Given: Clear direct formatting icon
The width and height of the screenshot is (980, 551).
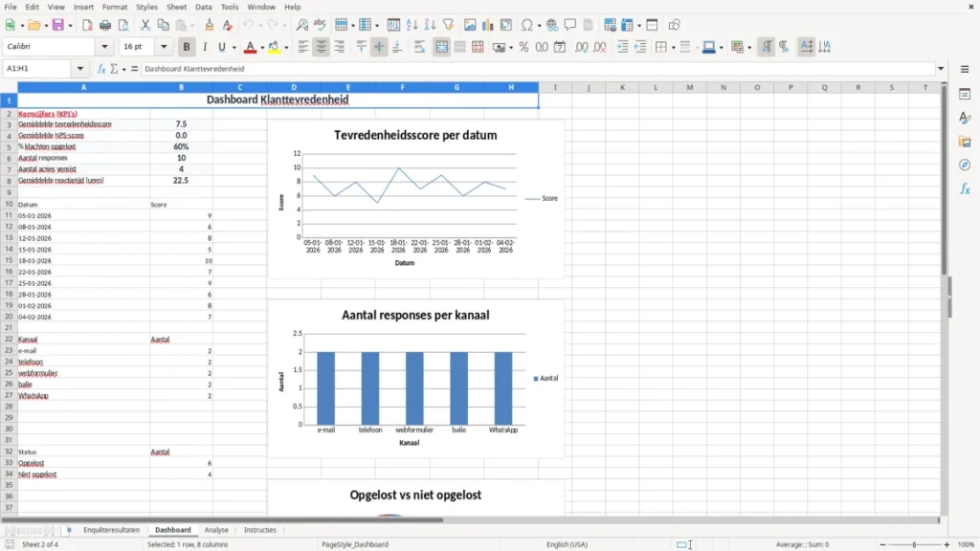Looking at the screenshot, I should pos(228,25).
